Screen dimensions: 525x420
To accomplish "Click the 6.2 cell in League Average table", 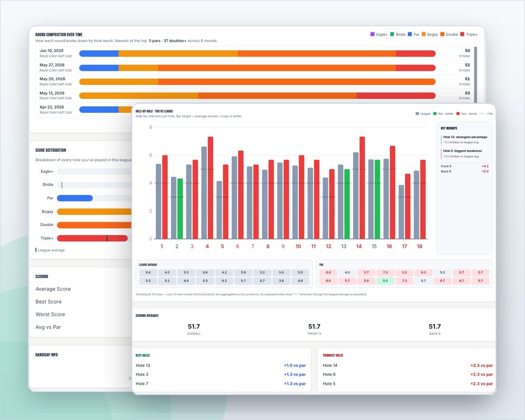I will (224, 281).
